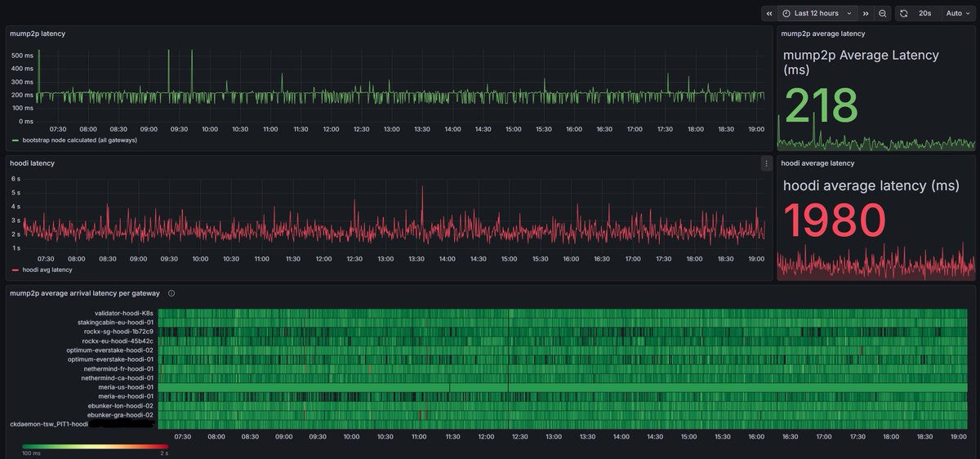Open mump2p average arrival latency per gateway title
980x459 pixels.
tap(85, 293)
